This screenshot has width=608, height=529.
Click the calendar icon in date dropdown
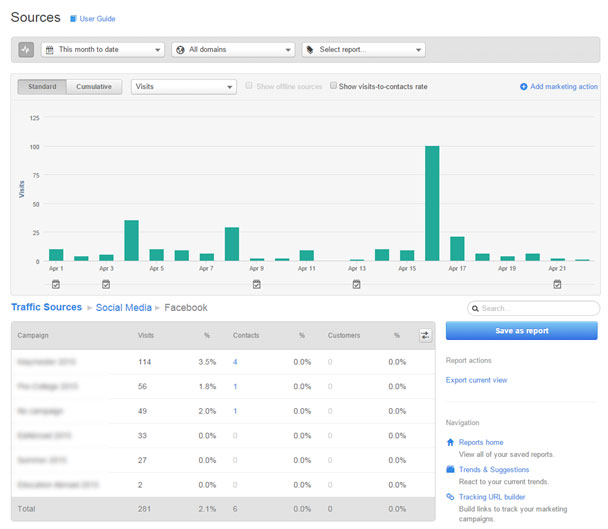click(50, 50)
